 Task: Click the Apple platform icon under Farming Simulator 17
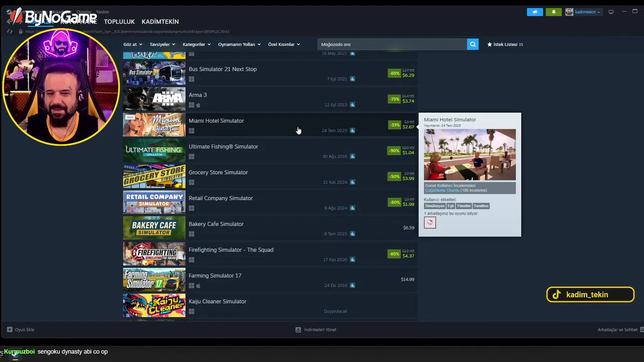[x=198, y=286]
